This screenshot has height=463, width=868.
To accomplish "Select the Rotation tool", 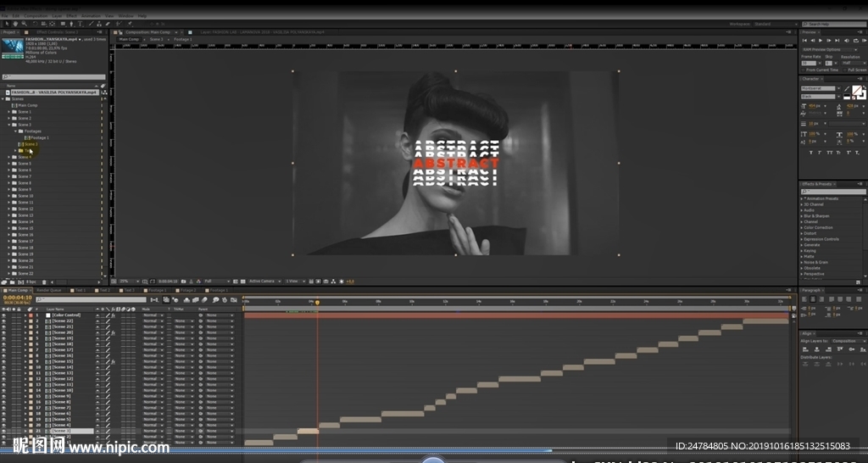I will [35, 24].
